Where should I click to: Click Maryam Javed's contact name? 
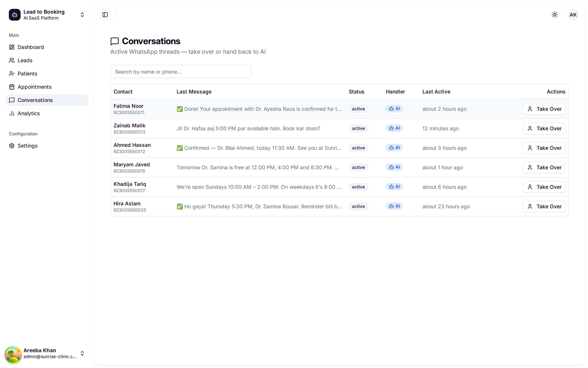tap(131, 164)
